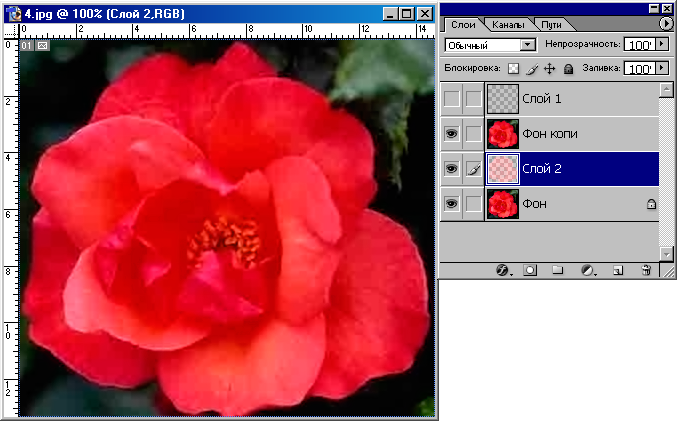This screenshot has height=421, width=677.
Task: Click the slice type icon on the canvas
Action: (x=42, y=45)
